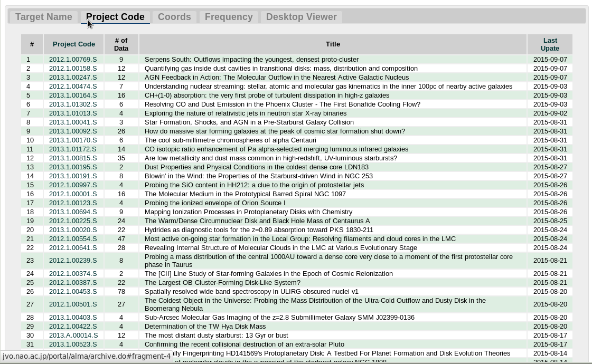Image resolution: width=592 pixels, height=364 pixels.
Task: Click project link 2013.1.00247.S
Action: point(73,78)
